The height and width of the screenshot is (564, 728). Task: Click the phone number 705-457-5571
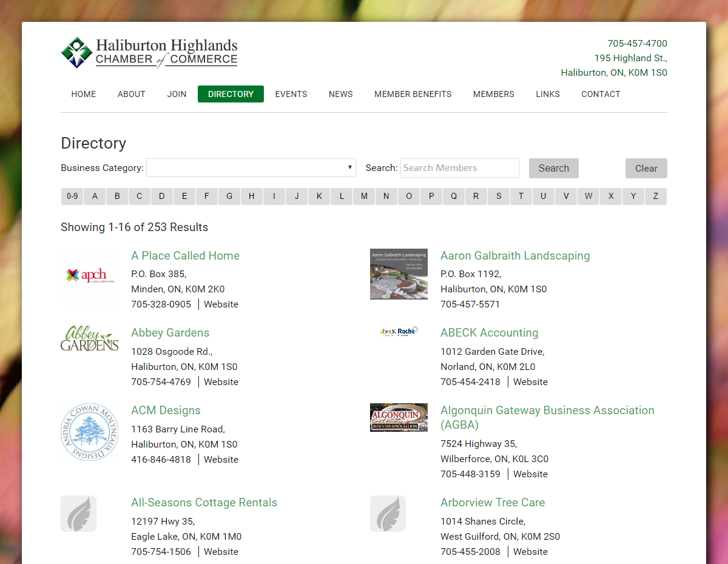click(470, 304)
